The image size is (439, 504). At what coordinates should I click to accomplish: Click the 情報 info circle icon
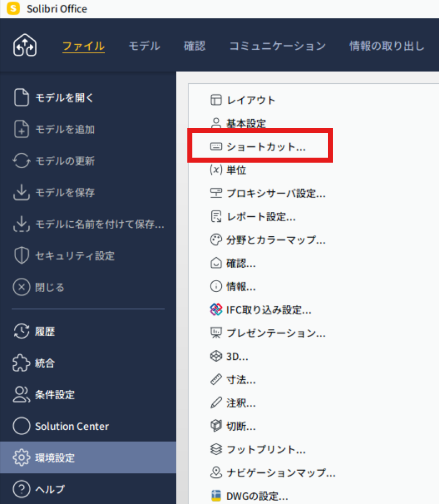point(216,286)
